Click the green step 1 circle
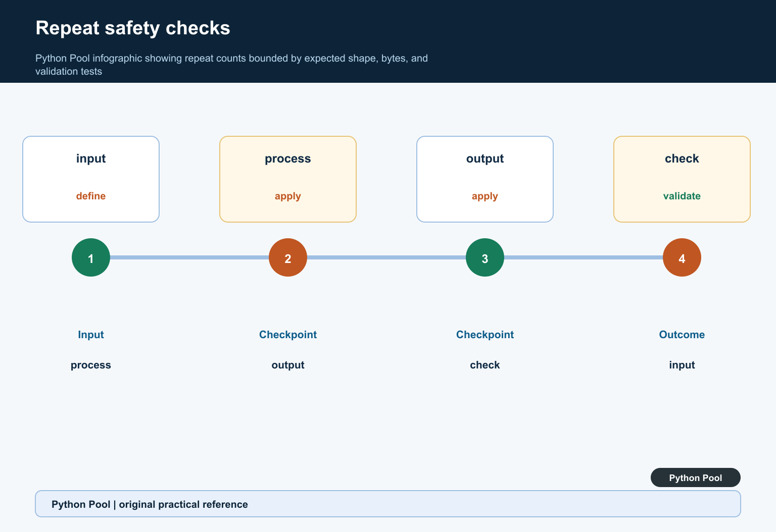Image resolution: width=776 pixels, height=532 pixels. (x=91, y=257)
